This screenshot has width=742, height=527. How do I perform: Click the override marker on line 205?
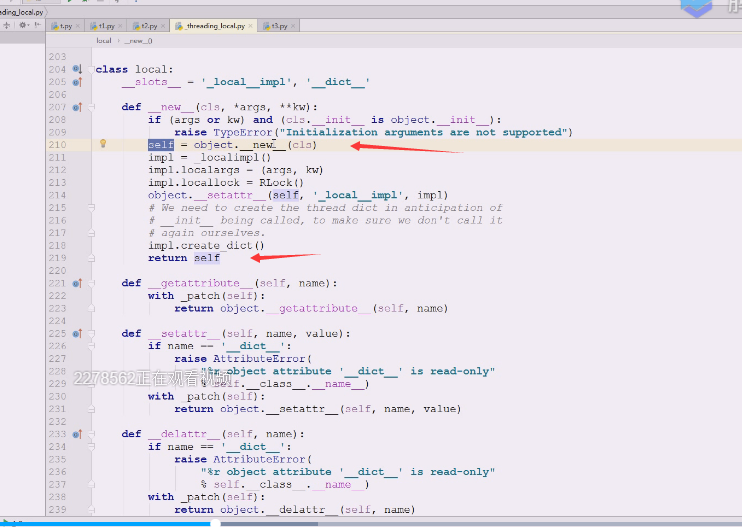(x=77, y=82)
